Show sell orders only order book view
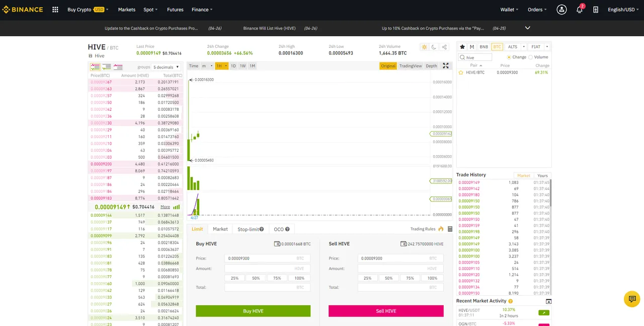Screen dimensions: 644x326 118,67
